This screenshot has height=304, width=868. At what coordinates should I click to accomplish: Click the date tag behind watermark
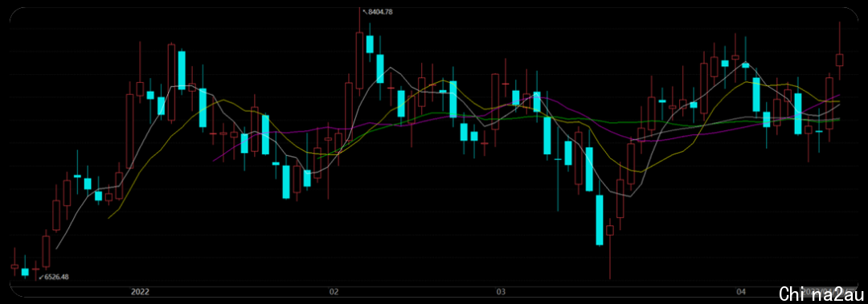point(825,291)
